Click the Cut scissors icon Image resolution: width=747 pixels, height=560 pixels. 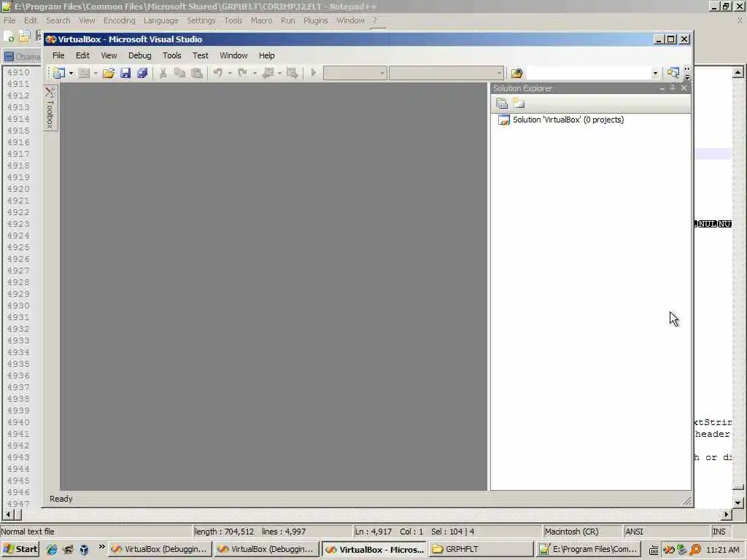tap(163, 73)
